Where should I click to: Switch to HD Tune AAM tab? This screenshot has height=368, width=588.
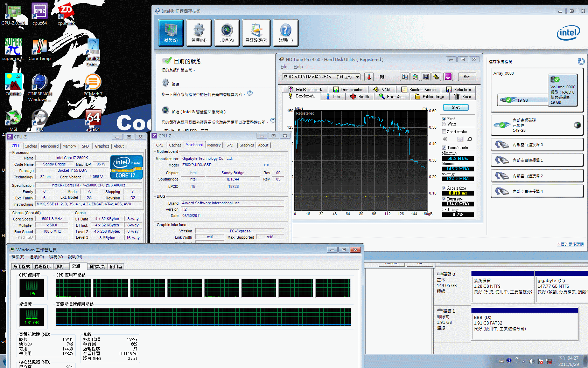382,90
